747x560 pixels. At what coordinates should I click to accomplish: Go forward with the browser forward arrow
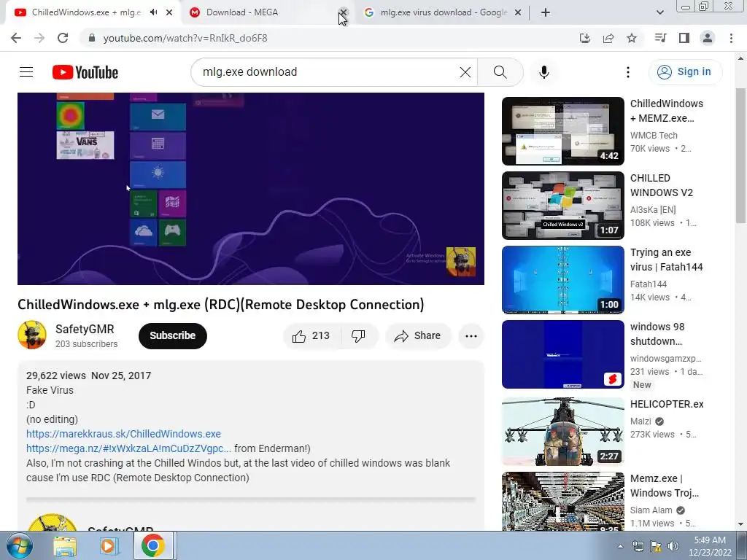click(39, 38)
